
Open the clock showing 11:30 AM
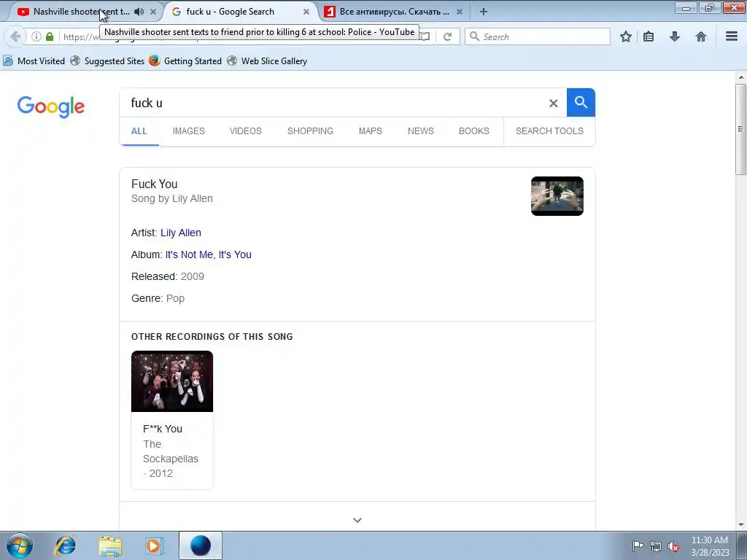click(x=710, y=546)
